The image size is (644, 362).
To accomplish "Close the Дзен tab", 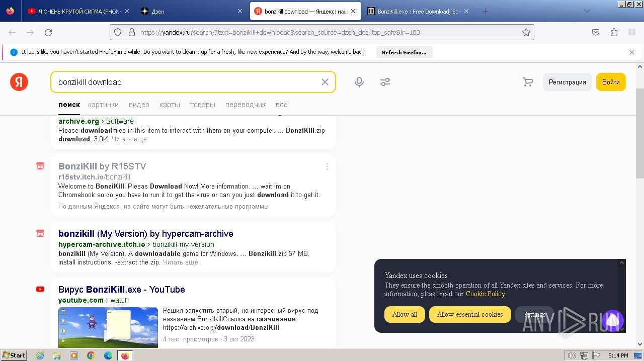I will pos(239,11).
